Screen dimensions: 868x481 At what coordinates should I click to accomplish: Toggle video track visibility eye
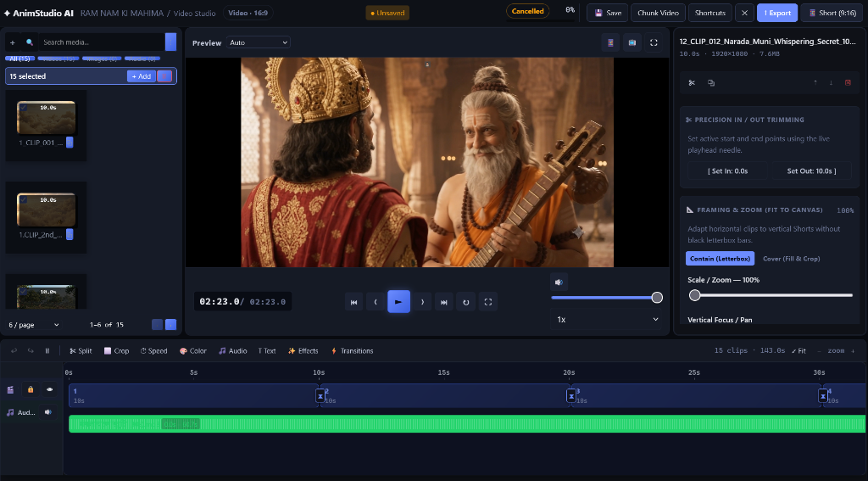[x=49, y=389]
